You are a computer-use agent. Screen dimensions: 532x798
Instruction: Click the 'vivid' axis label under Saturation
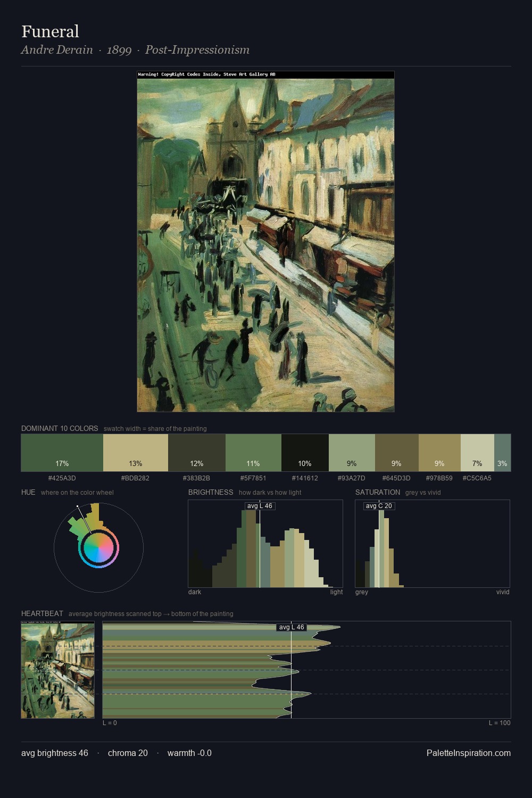click(x=503, y=592)
